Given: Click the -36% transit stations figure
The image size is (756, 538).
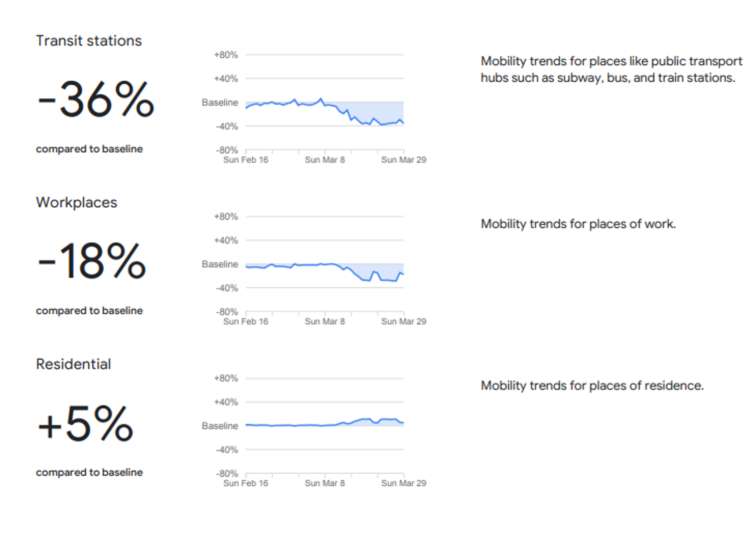Looking at the screenshot, I should tap(96, 100).
